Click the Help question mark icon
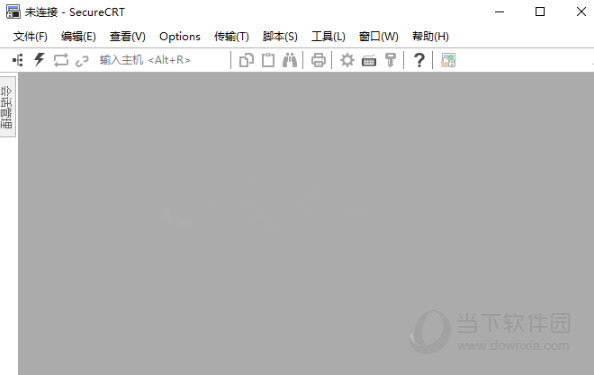This screenshot has height=375, width=594. coord(419,60)
